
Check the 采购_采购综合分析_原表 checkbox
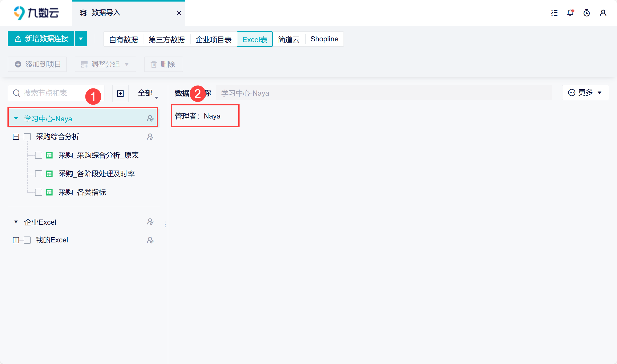[39, 155]
